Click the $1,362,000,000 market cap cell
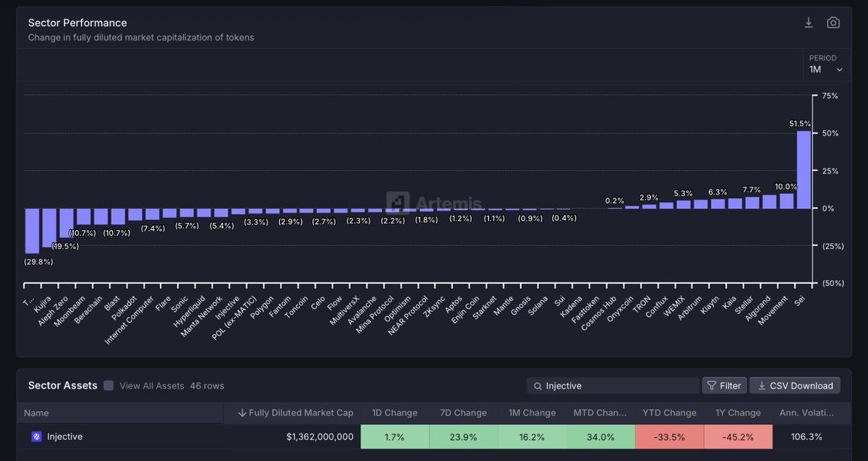This screenshot has width=868, height=461. click(320, 437)
